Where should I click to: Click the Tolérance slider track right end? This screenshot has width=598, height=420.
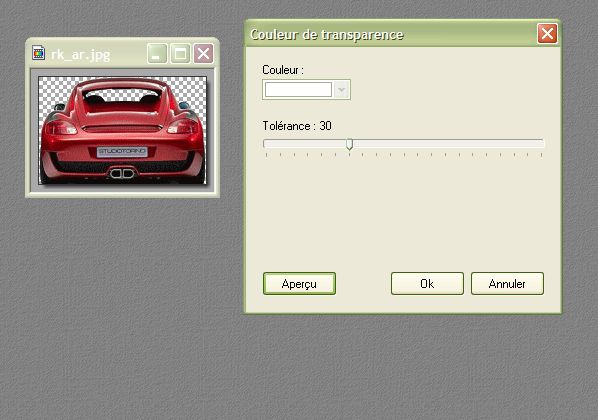pos(542,143)
